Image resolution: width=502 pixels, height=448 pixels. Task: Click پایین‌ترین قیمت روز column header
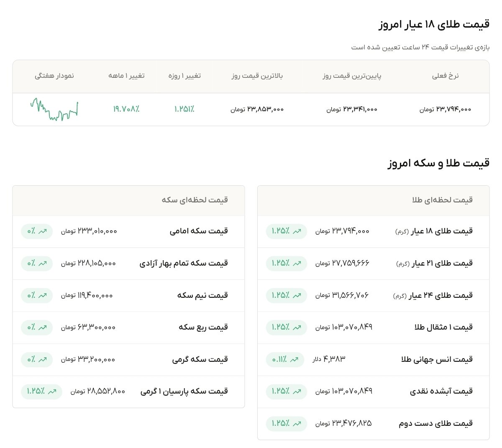352,76
